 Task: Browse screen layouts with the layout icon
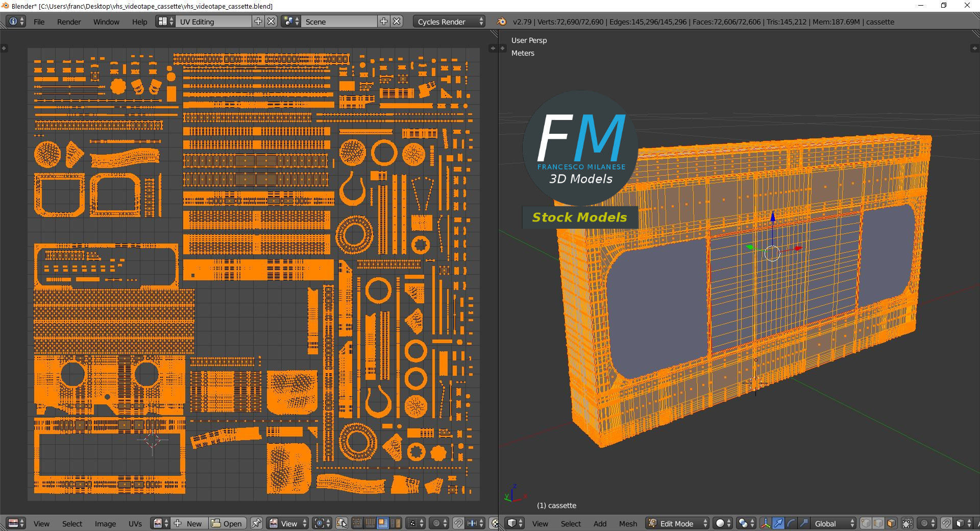pos(166,21)
